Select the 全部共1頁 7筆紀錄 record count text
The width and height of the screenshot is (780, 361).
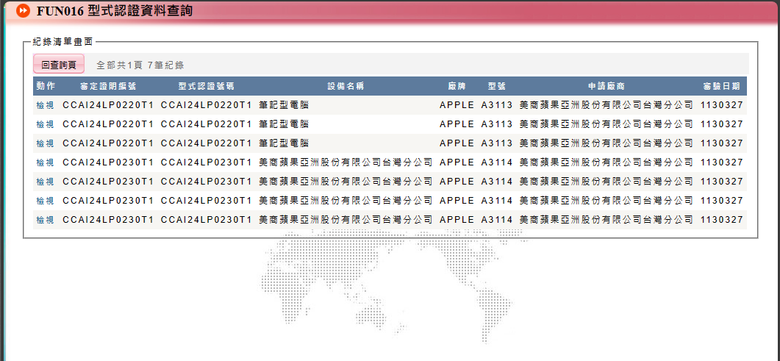(x=140, y=65)
